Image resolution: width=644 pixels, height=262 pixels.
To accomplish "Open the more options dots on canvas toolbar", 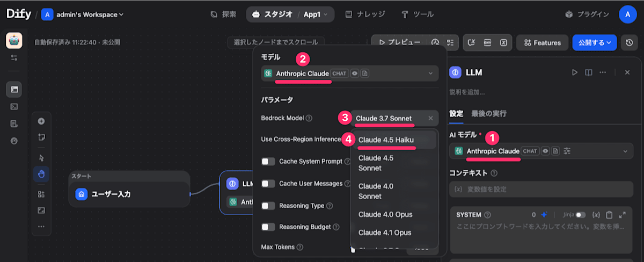I will tap(41, 226).
